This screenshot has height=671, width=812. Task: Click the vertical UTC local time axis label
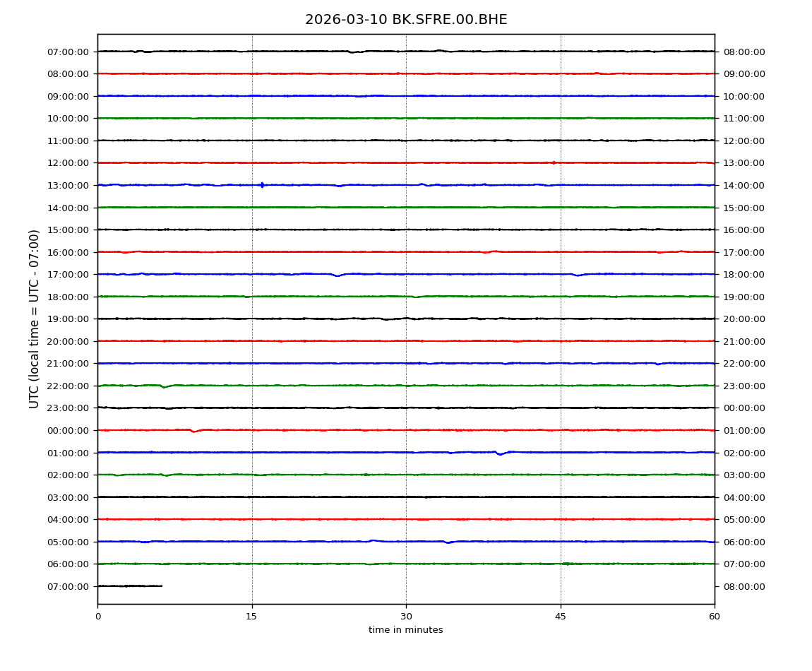coord(35,319)
